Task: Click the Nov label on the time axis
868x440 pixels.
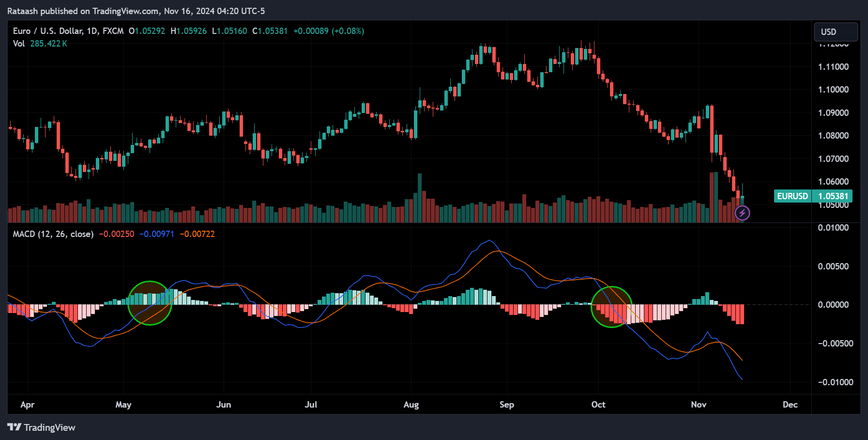Action: coord(699,404)
